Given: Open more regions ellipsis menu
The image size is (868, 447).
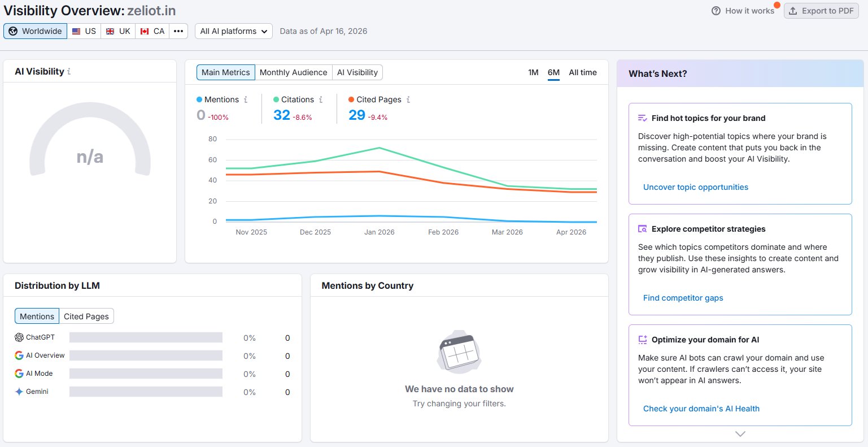Looking at the screenshot, I should (178, 31).
